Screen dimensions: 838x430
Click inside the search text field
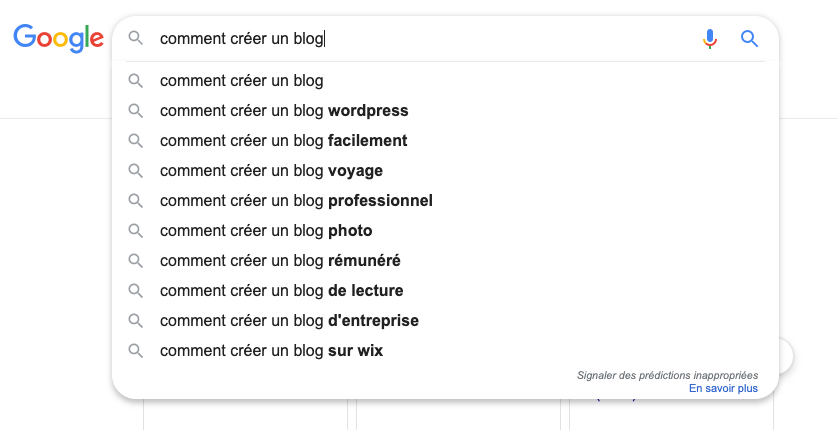point(450,39)
